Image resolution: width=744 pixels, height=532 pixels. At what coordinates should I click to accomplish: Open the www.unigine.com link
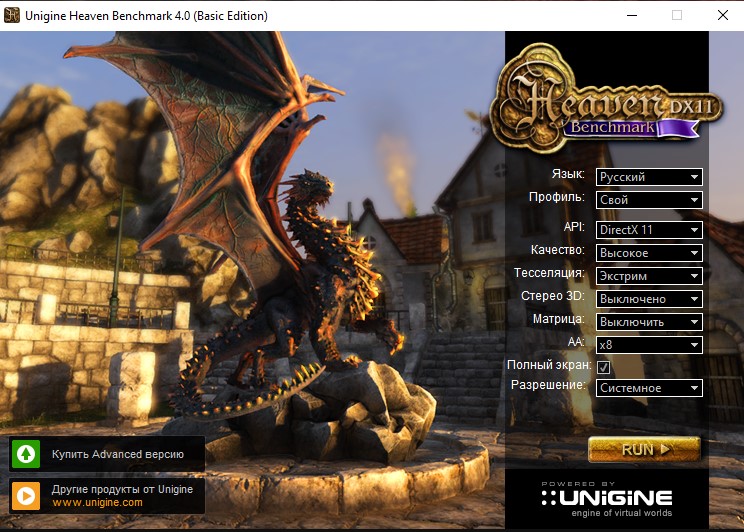(97, 503)
